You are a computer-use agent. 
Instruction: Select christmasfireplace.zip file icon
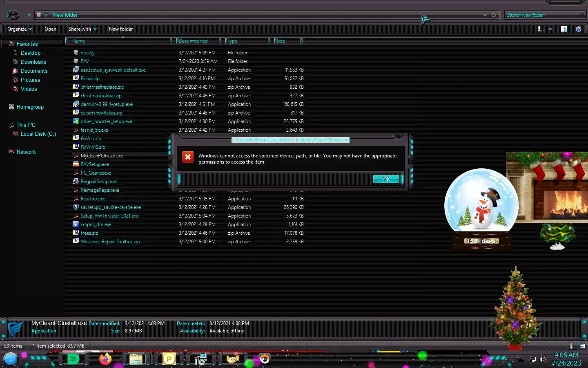[76, 87]
